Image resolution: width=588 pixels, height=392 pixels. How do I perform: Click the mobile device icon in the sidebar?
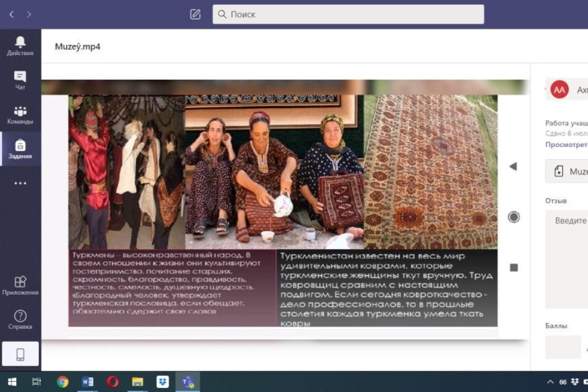click(x=20, y=354)
